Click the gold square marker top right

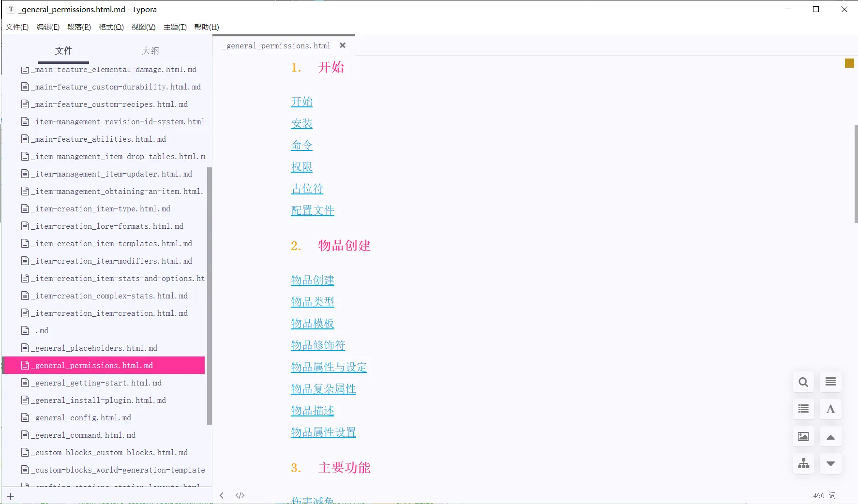click(849, 63)
